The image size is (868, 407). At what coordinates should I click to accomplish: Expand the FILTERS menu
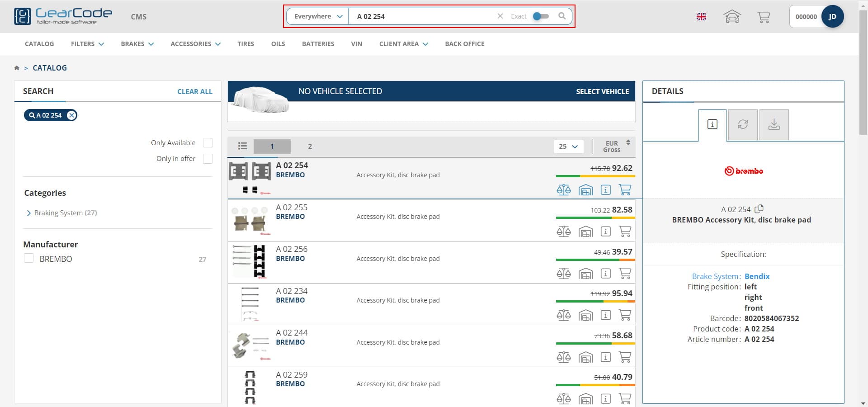coord(87,44)
